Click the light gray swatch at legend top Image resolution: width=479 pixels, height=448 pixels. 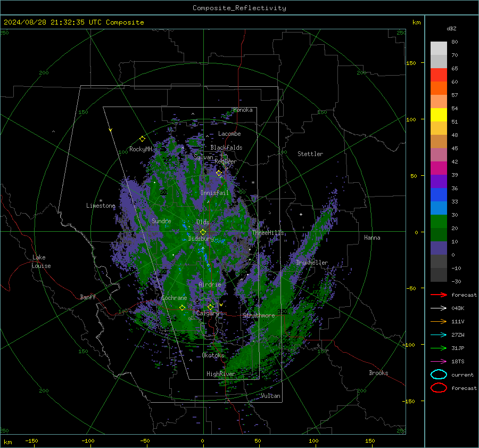(439, 48)
